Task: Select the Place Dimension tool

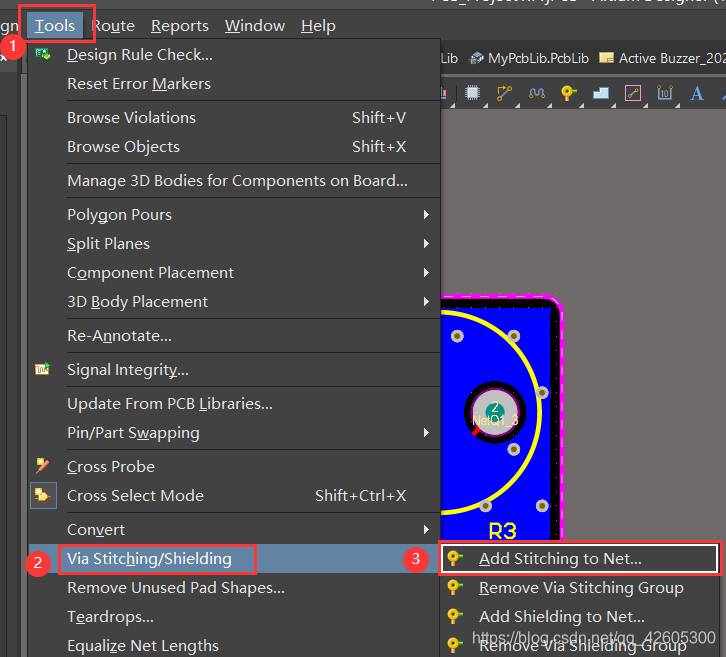Action: click(664, 93)
